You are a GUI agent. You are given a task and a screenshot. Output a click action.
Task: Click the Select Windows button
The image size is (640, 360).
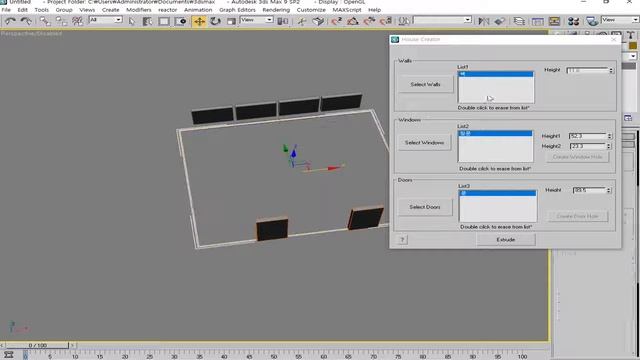(x=424, y=142)
